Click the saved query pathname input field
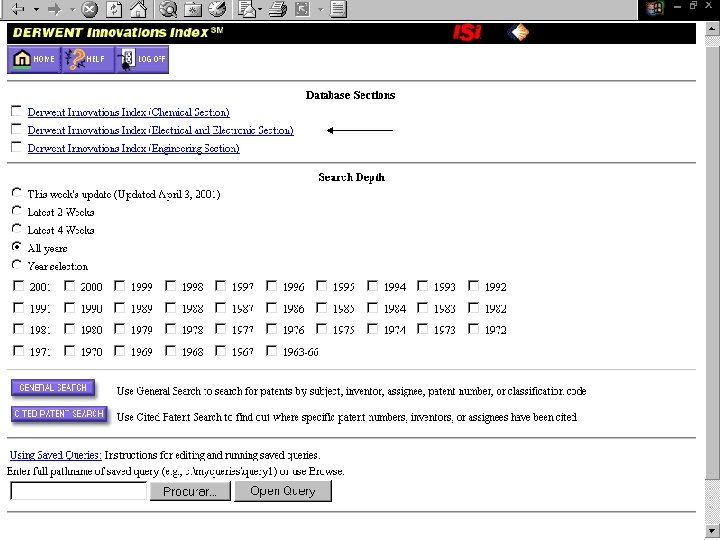The height and width of the screenshot is (540, 720). (x=79, y=491)
